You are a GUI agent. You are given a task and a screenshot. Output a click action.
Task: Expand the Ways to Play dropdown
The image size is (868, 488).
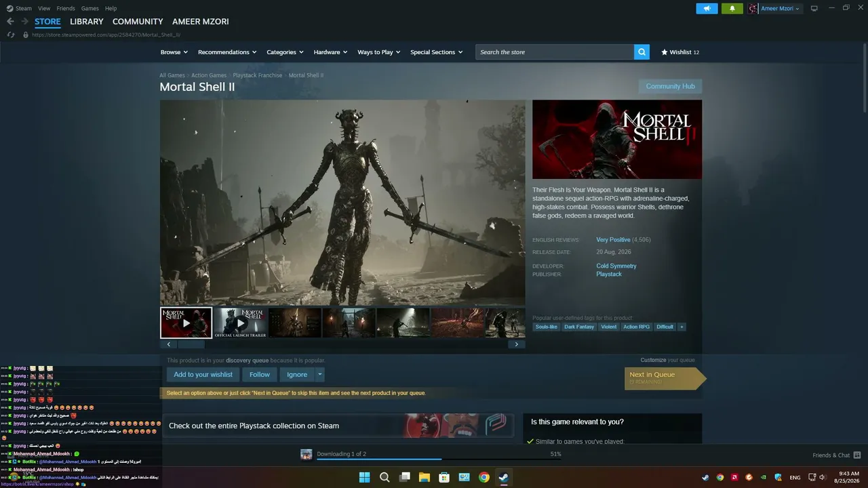379,52
